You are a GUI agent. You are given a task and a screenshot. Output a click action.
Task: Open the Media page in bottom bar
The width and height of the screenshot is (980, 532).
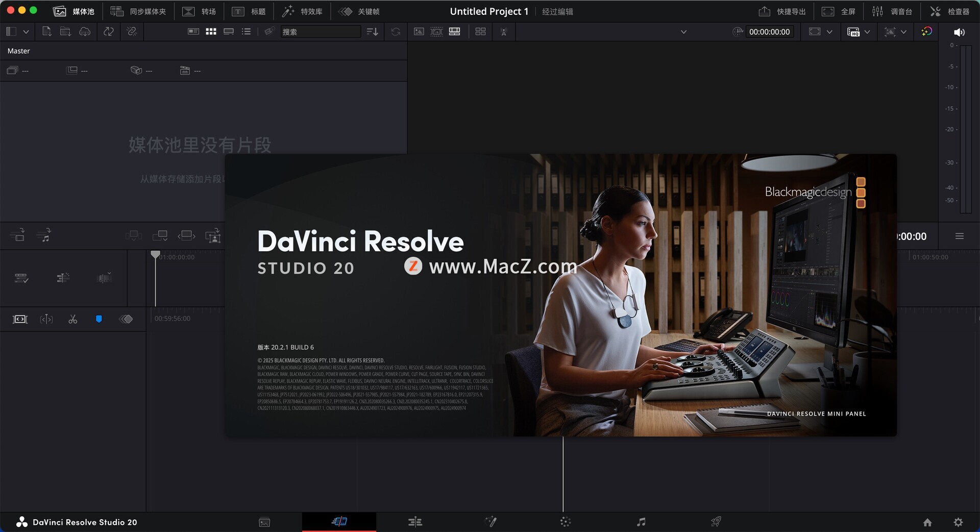click(x=264, y=522)
